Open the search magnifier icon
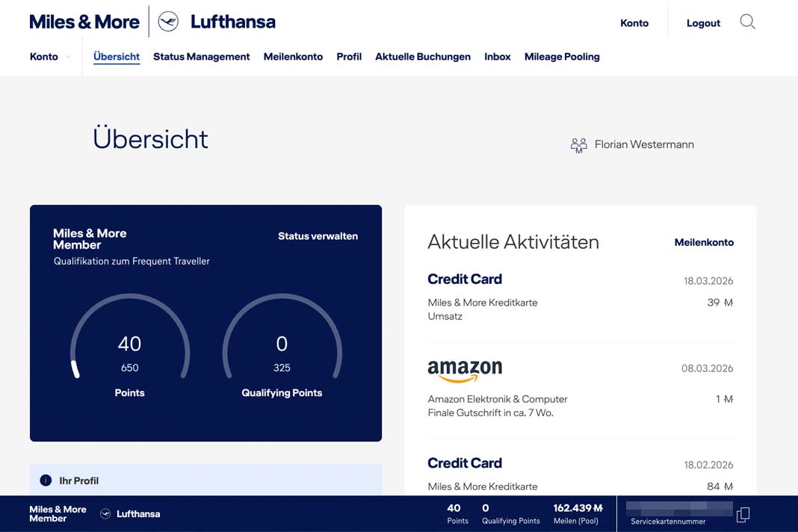Viewport: 798px width, 532px height. [x=747, y=22]
